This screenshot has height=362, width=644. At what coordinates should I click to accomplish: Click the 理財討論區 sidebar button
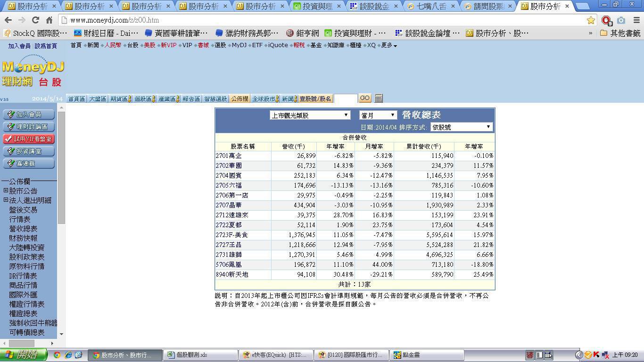coord(29,127)
